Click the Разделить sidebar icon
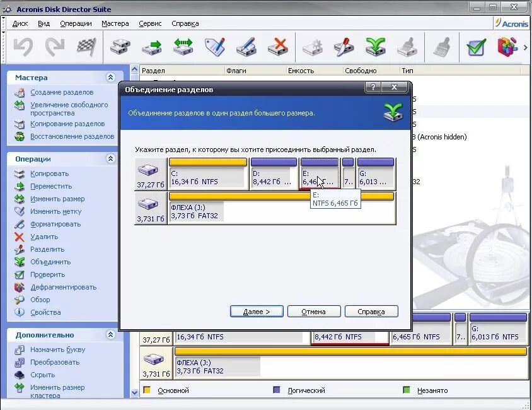 click(x=20, y=249)
